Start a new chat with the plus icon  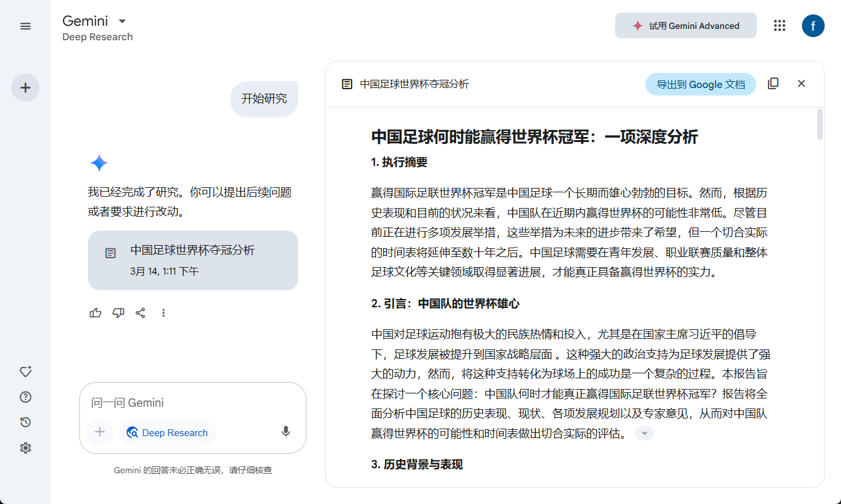(25, 88)
